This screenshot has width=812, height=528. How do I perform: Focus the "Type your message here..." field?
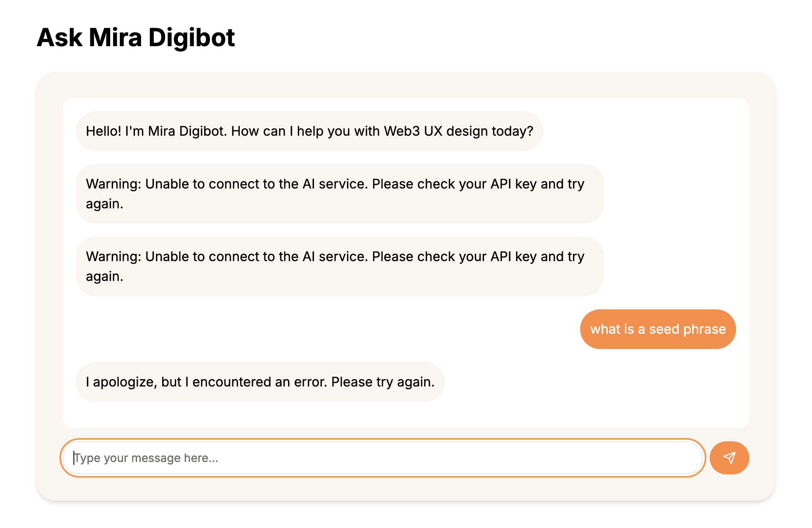click(383, 458)
